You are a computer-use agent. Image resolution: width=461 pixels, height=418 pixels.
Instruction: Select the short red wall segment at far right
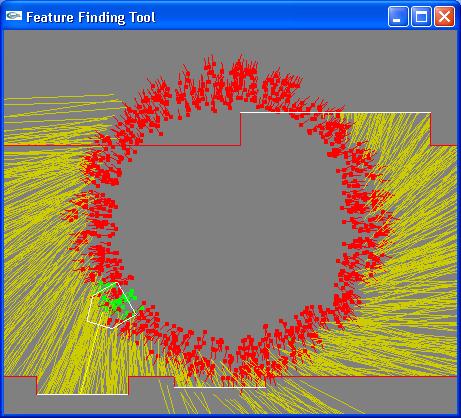point(443,145)
